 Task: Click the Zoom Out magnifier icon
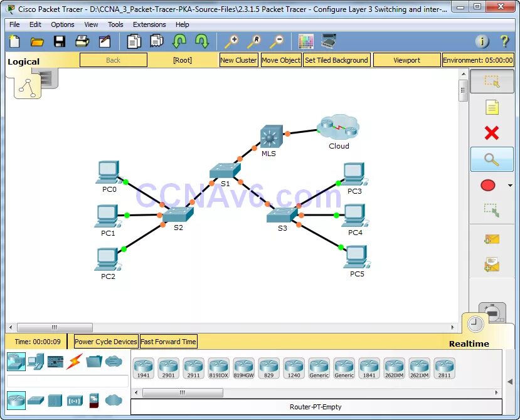coord(276,42)
